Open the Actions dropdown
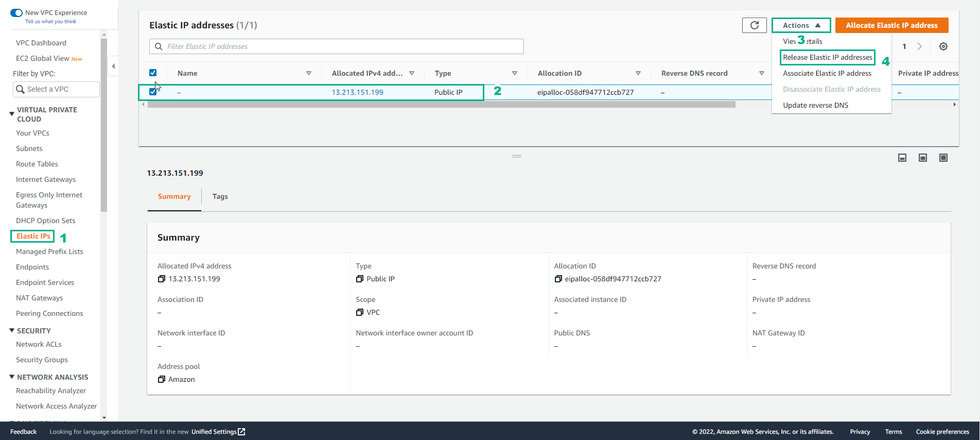The width and height of the screenshot is (980, 440). [x=801, y=25]
